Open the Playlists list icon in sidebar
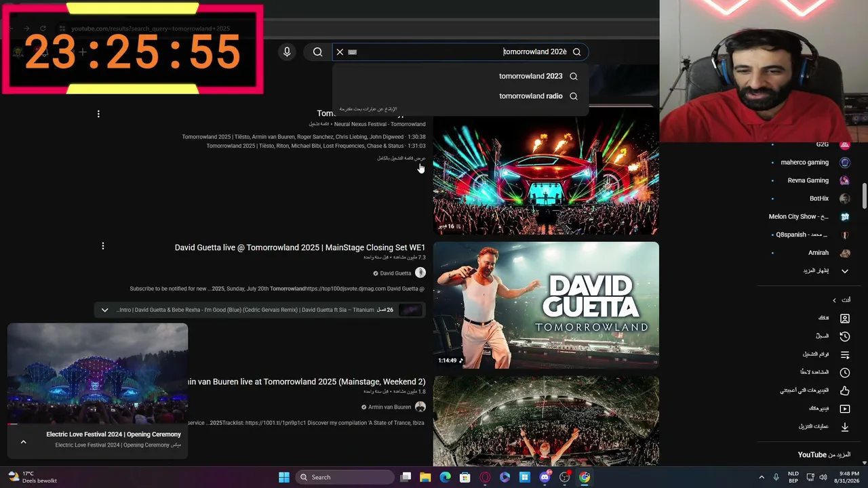The width and height of the screenshot is (868, 488). (845, 354)
